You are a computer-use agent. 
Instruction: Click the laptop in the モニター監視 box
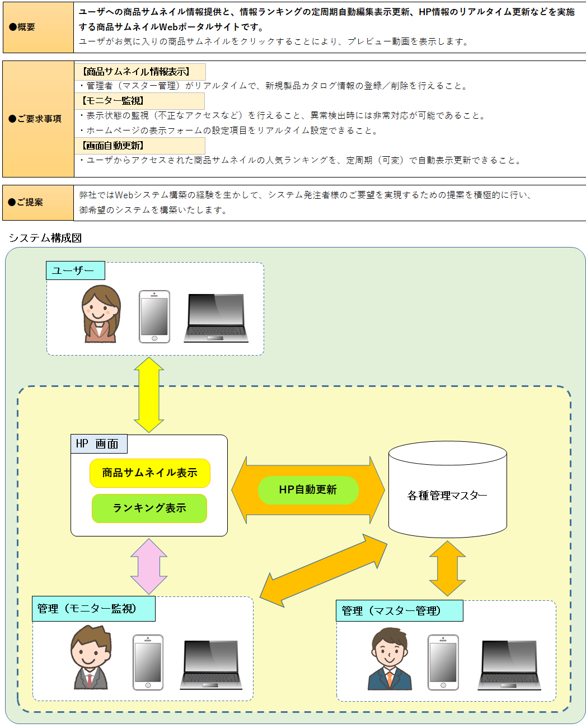click(211, 664)
